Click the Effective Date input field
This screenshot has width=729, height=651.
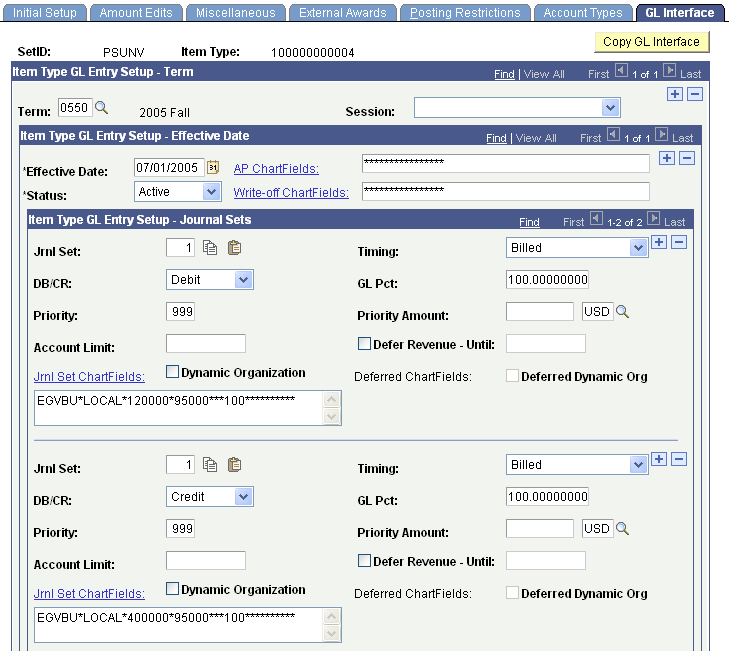click(x=169, y=167)
